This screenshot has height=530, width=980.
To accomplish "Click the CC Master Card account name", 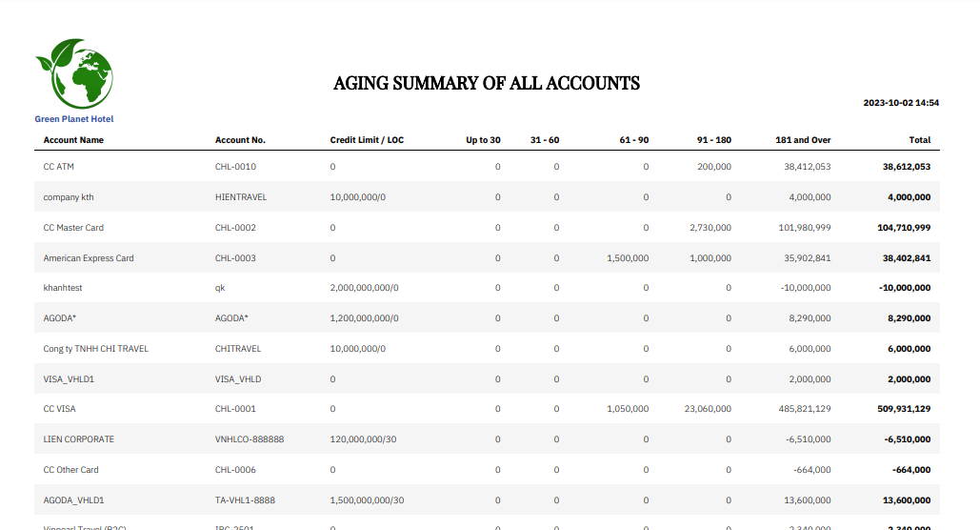I will [x=73, y=228].
